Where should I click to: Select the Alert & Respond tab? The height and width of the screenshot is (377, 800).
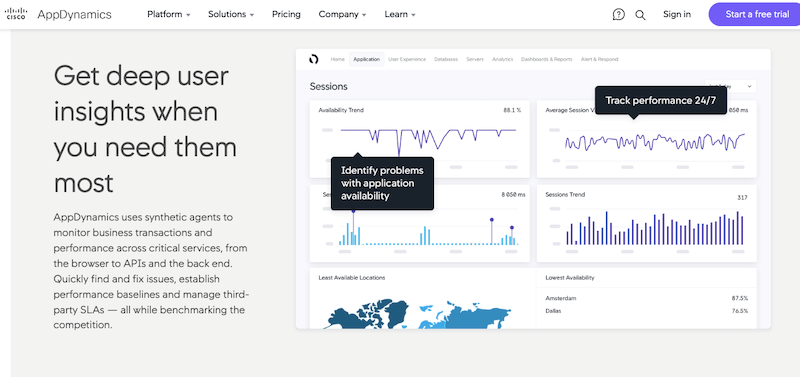click(x=599, y=59)
